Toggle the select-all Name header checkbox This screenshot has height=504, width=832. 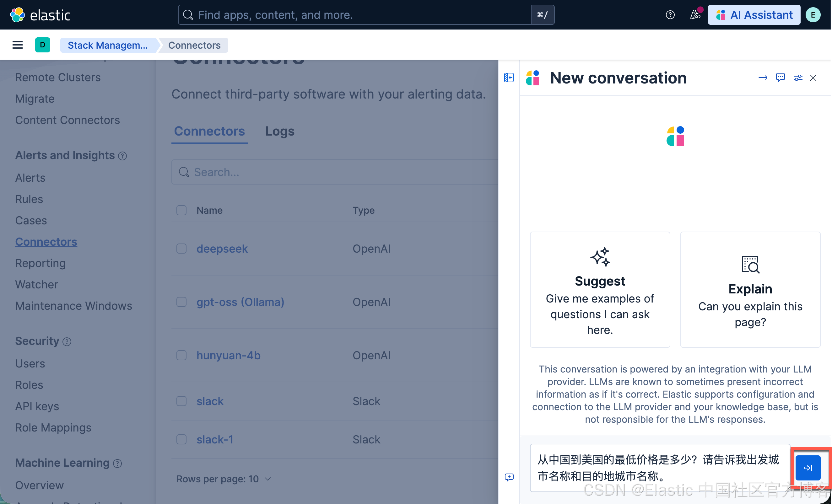click(181, 210)
